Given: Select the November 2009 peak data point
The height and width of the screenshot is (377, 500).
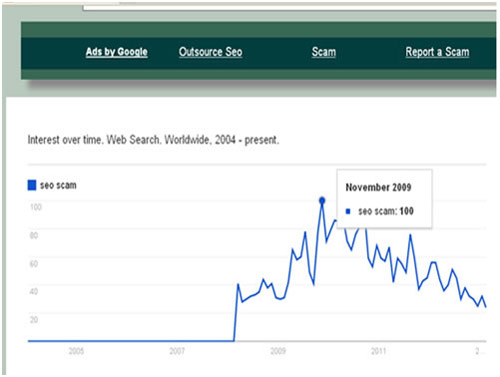Looking at the screenshot, I should pos(322,201).
